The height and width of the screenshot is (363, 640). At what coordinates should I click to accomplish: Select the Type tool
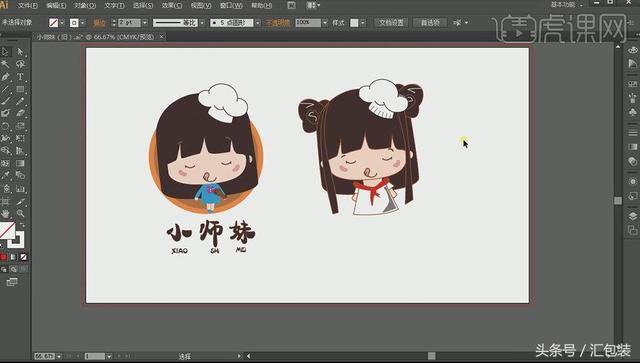coord(20,77)
